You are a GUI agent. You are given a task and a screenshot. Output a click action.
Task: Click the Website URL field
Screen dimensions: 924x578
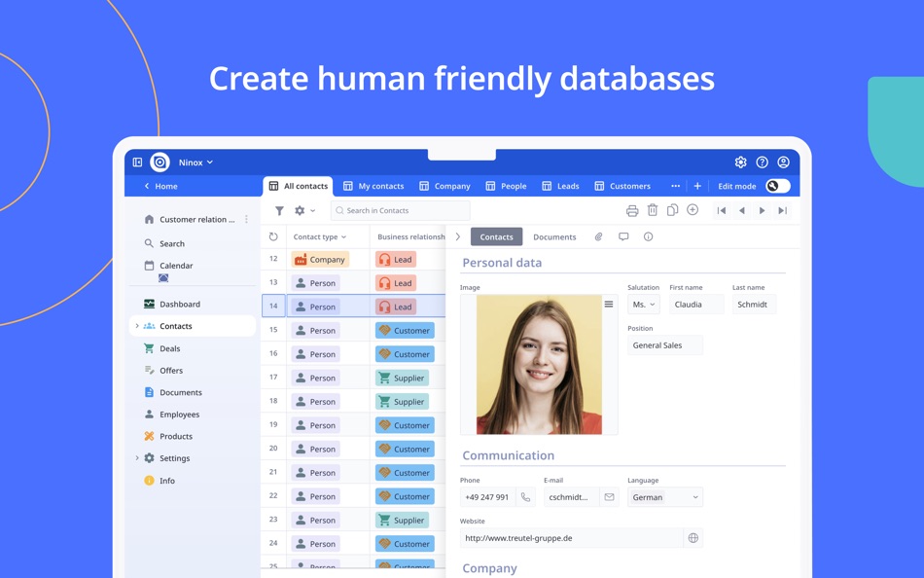click(x=572, y=538)
